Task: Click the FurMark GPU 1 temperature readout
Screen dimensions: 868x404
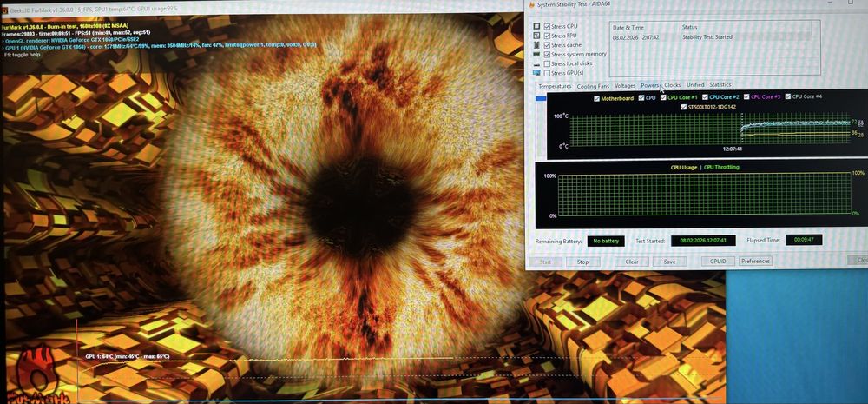Action: (x=128, y=356)
